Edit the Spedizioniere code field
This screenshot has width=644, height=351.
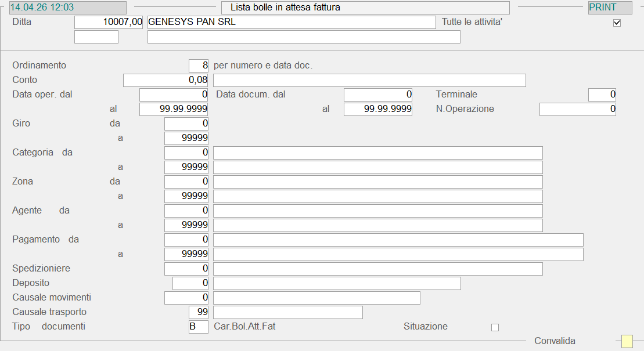pos(186,269)
